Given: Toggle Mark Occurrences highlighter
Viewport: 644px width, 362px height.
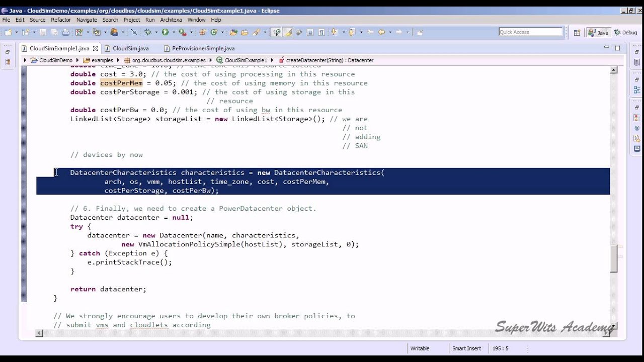Looking at the screenshot, I should tap(288, 32).
